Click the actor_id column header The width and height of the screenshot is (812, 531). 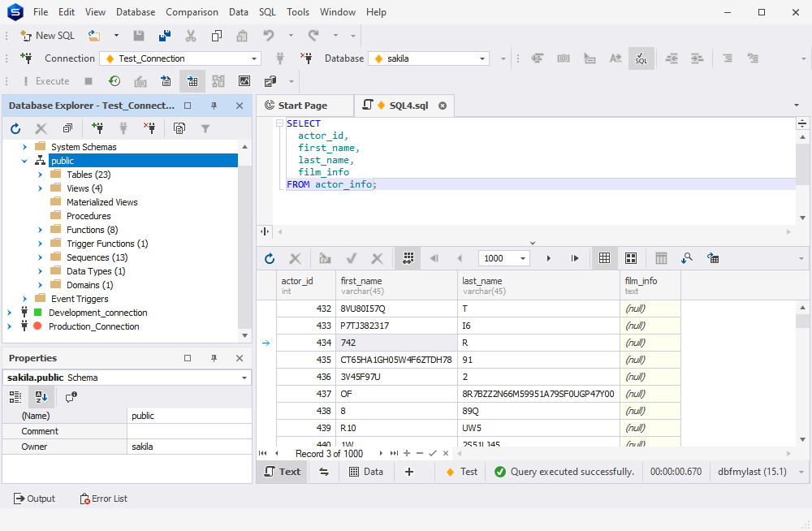click(306, 286)
